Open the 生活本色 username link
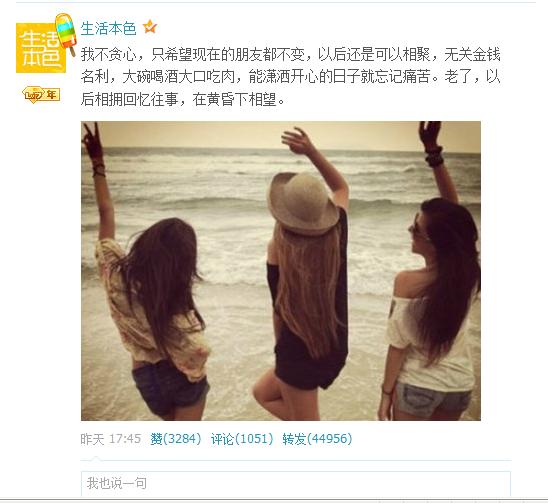The width and height of the screenshot is (548, 503). click(x=108, y=28)
